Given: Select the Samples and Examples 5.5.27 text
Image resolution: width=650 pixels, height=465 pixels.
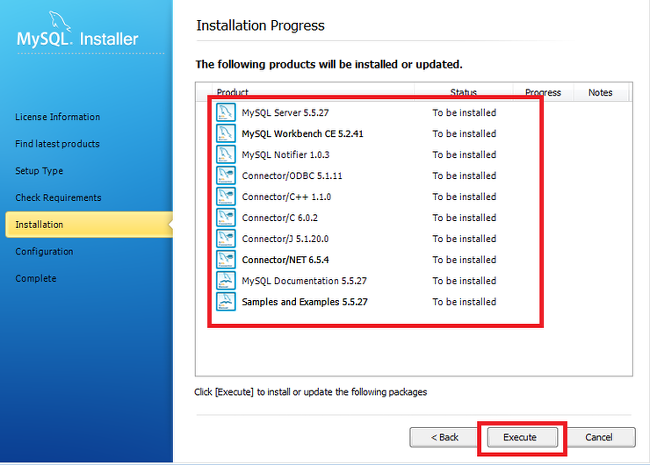Looking at the screenshot, I should pyautogui.click(x=305, y=302).
